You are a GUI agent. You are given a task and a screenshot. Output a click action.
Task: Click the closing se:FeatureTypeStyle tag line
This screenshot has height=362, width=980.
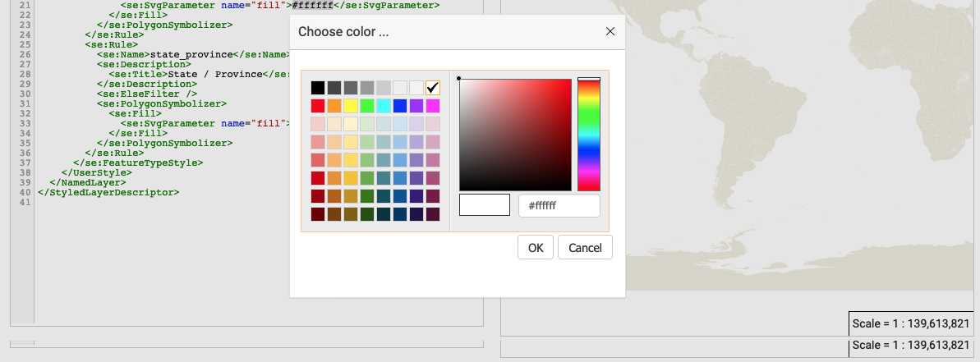[137, 163]
